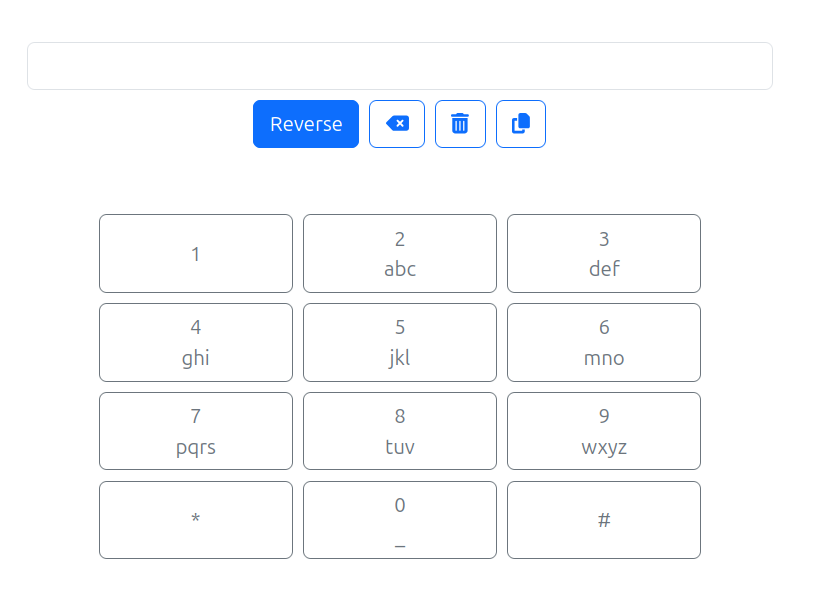
Task: Focus the empty text display field
Action: click(x=400, y=66)
